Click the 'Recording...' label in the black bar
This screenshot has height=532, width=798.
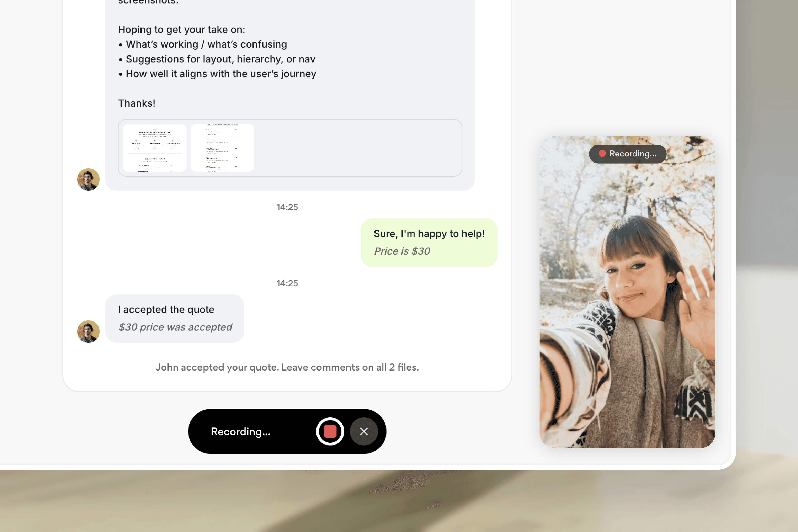click(241, 432)
